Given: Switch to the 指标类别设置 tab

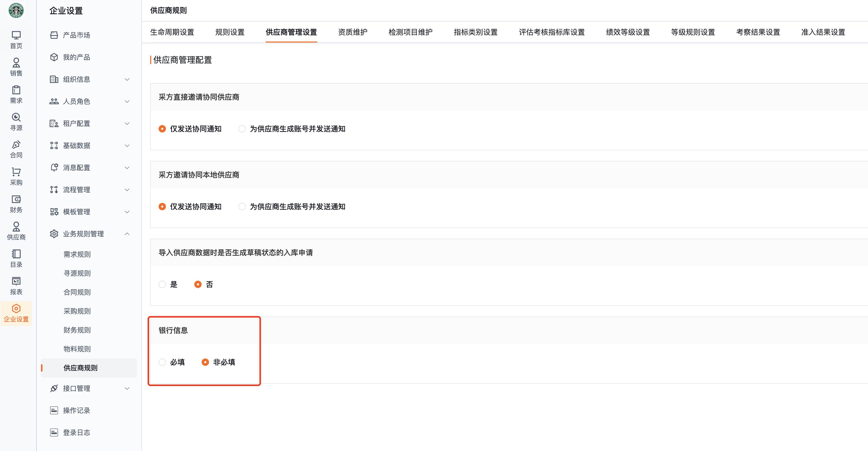Looking at the screenshot, I should click(x=475, y=32).
